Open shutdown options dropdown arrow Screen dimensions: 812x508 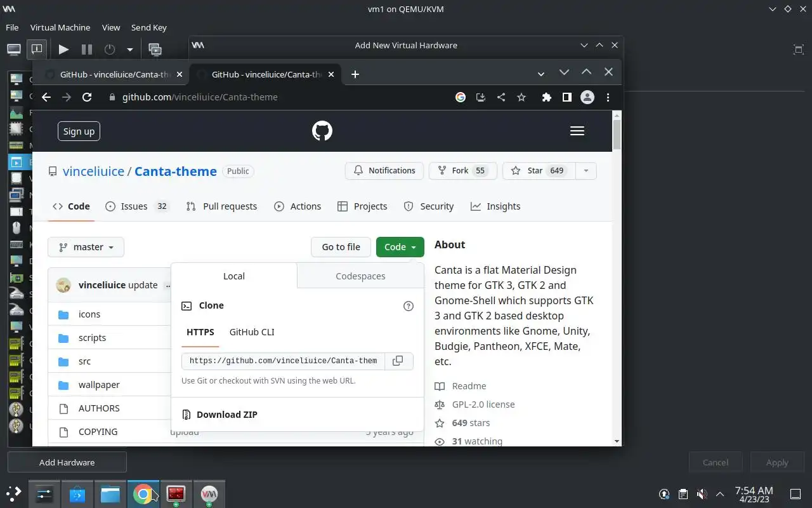pyautogui.click(x=129, y=49)
